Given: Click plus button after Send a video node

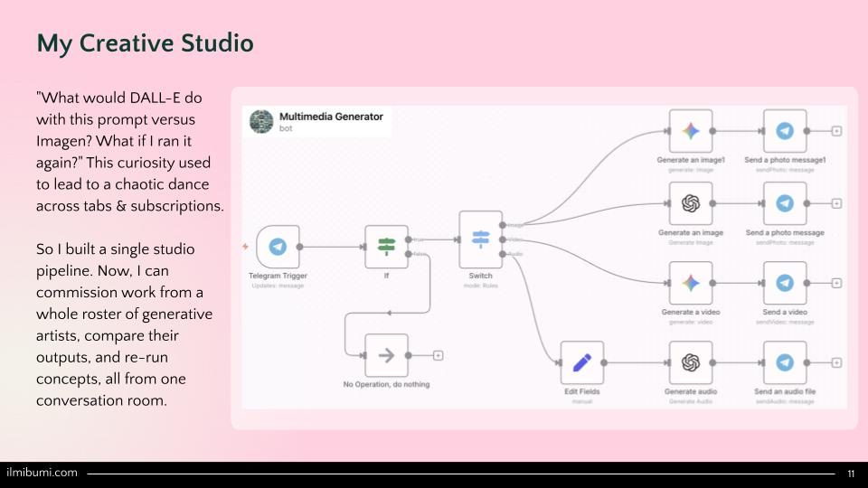Looking at the screenshot, I should coord(836,283).
